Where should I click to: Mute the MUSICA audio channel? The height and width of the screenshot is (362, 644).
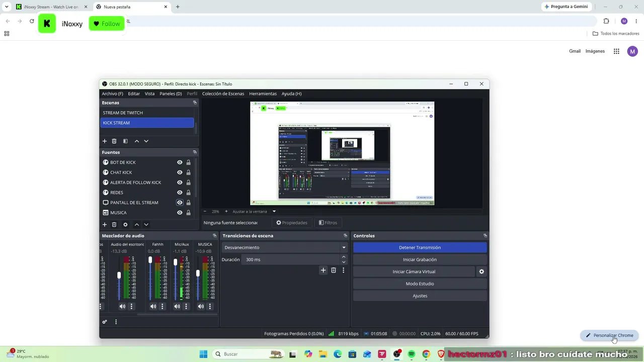pos(201,306)
